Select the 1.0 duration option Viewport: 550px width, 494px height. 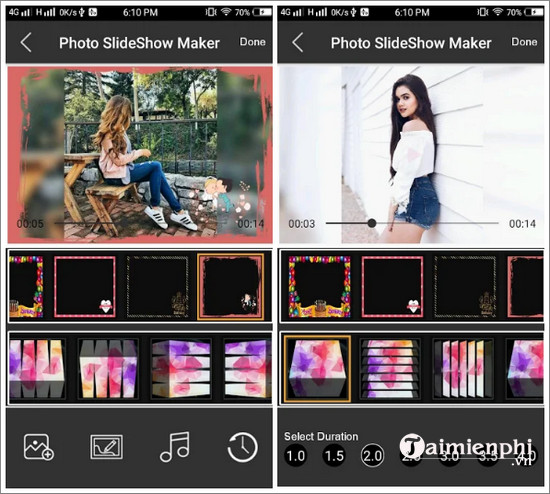296,456
